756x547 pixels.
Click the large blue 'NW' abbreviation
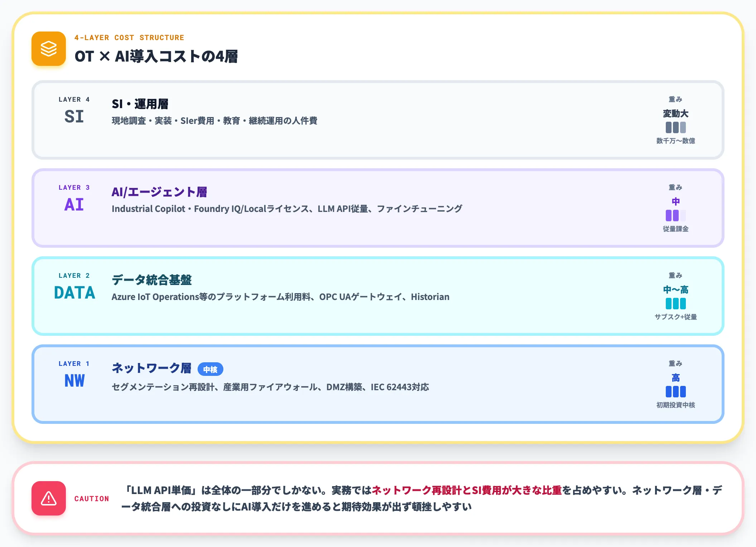(x=74, y=381)
